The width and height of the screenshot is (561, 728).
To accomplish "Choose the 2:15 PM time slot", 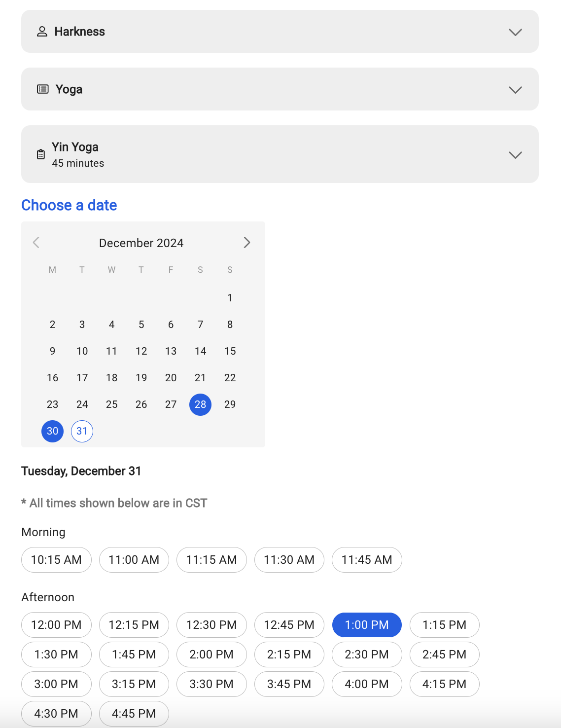I will coord(289,655).
